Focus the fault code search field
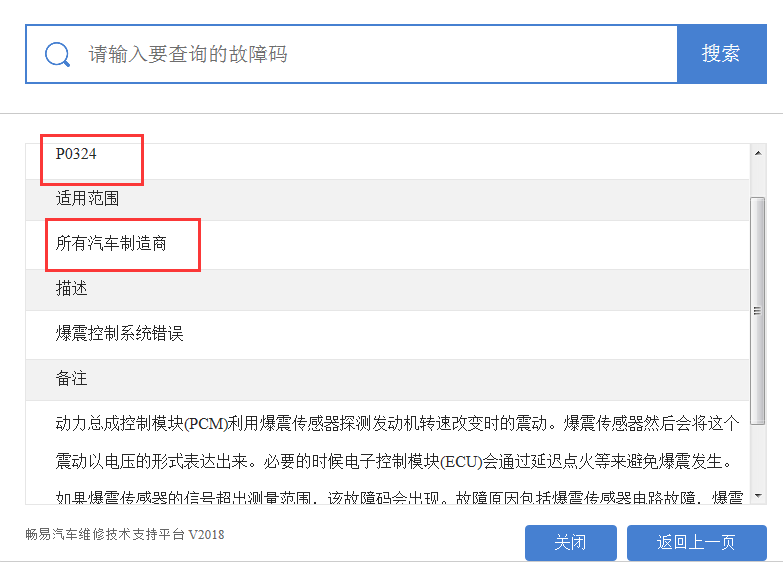This screenshot has height=577, width=783. (352, 54)
